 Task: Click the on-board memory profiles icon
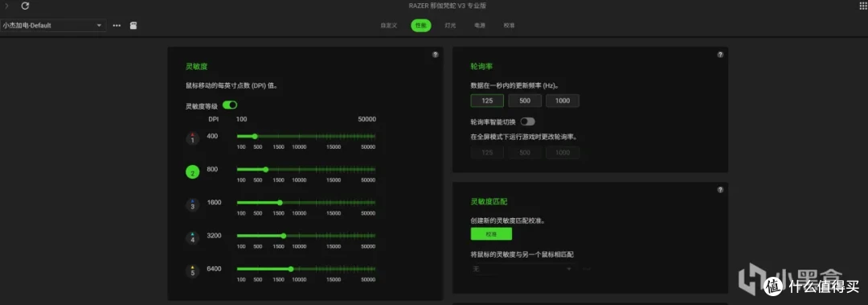coord(133,26)
